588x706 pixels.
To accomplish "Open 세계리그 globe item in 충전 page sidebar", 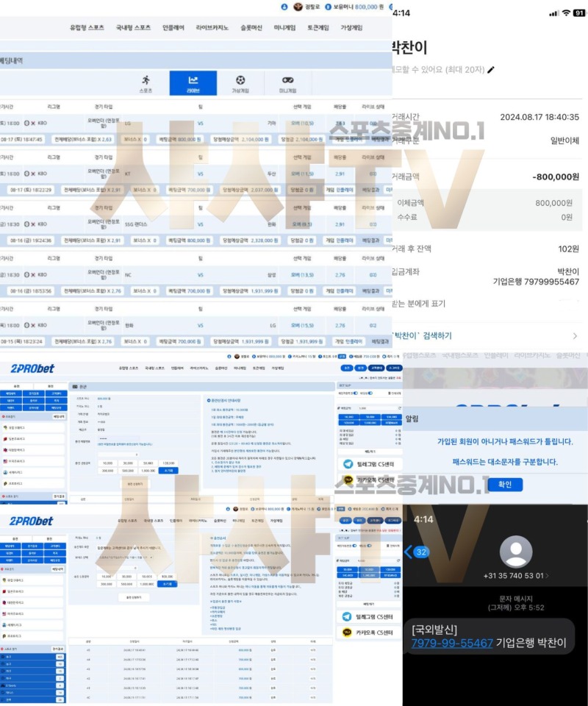I will (x=32, y=625).
